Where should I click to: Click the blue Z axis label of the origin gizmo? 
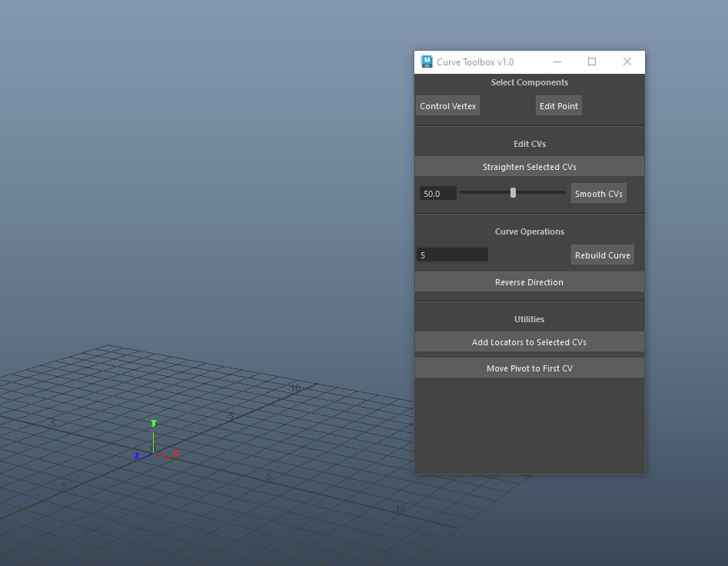[137, 456]
